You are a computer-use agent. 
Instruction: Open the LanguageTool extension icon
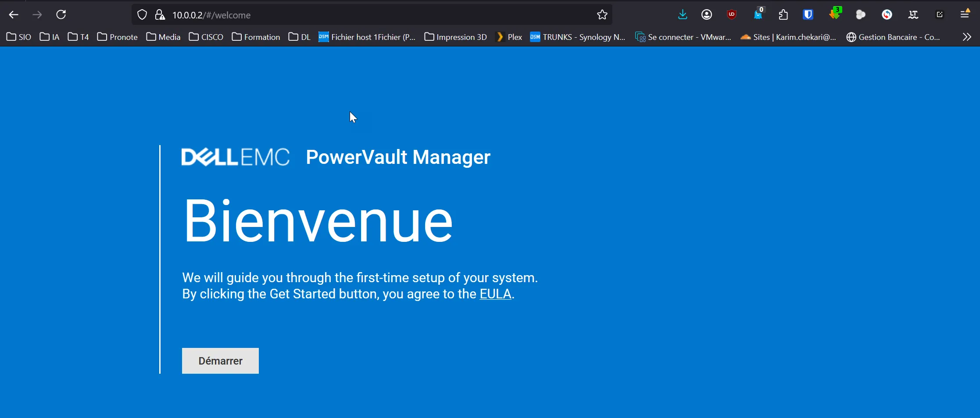coord(913,15)
